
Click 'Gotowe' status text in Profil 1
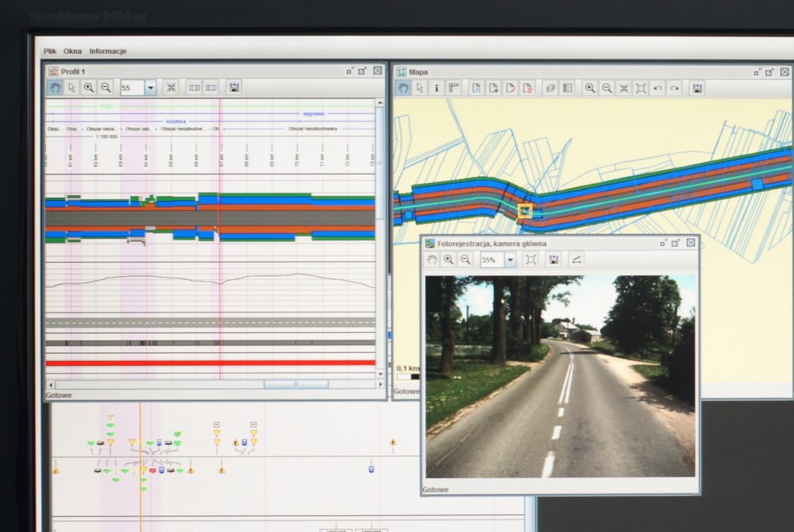tap(58, 396)
